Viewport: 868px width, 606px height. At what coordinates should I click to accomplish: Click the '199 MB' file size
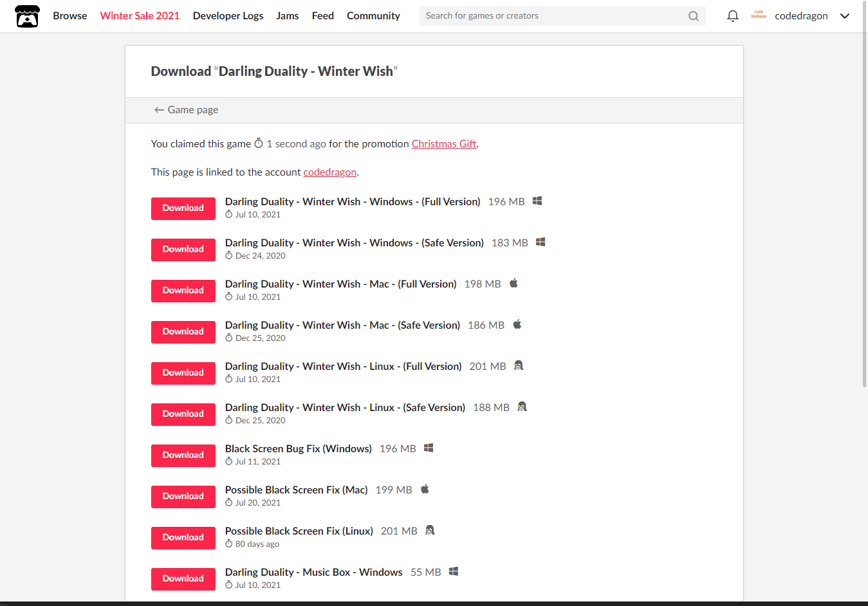point(394,490)
